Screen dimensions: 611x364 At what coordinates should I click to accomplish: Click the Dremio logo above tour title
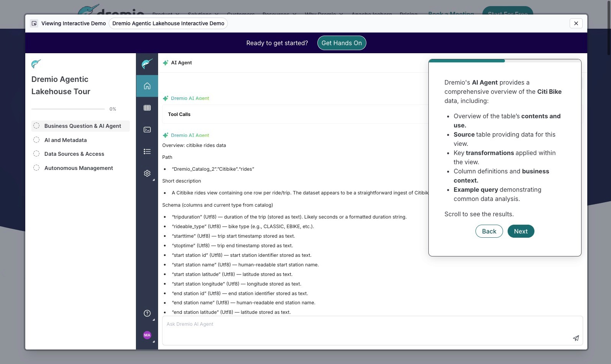click(36, 64)
